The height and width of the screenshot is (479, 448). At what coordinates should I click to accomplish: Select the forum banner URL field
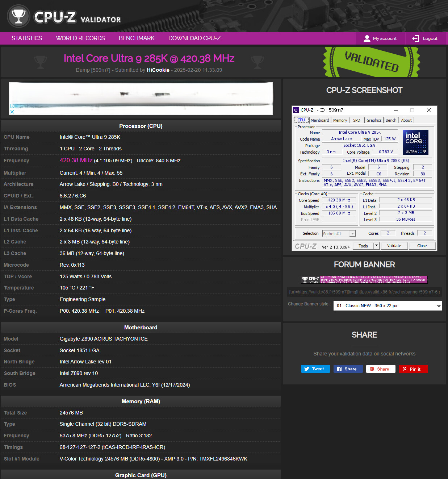tap(364, 292)
